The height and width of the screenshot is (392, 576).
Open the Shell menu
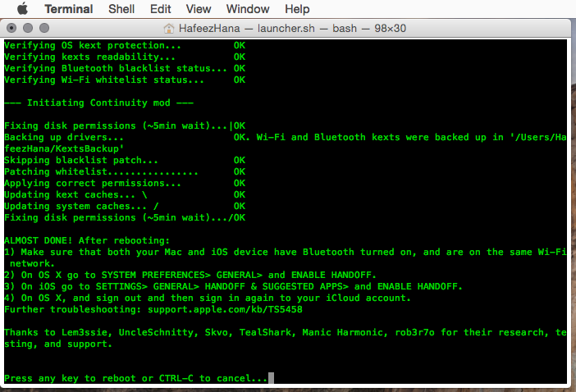(121, 9)
